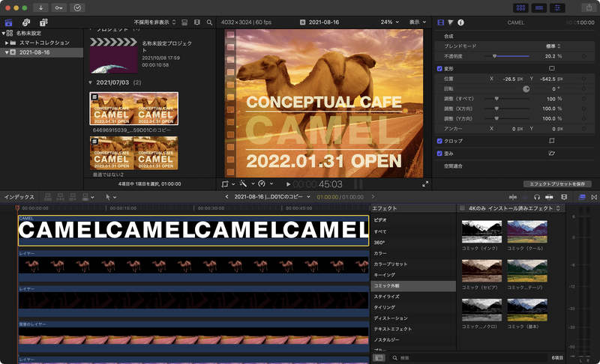The height and width of the screenshot is (364, 600).
Task: Add keyframe diamond for 位置
Action: [583, 79]
